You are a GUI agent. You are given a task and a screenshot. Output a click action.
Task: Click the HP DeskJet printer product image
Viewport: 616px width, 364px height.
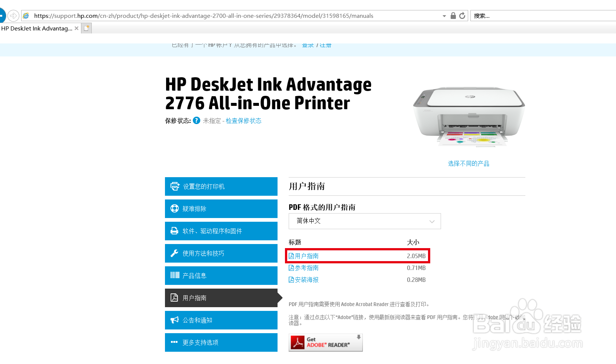(x=469, y=116)
